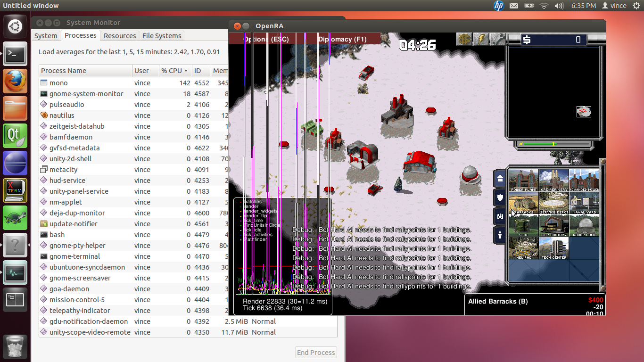Screen dimensions: 644x362
Task: Open the File Systems tab
Action: [x=162, y=36]
